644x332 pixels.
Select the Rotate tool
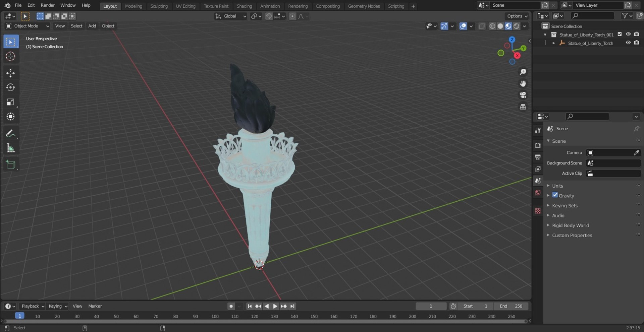click(x=10, y=87)
